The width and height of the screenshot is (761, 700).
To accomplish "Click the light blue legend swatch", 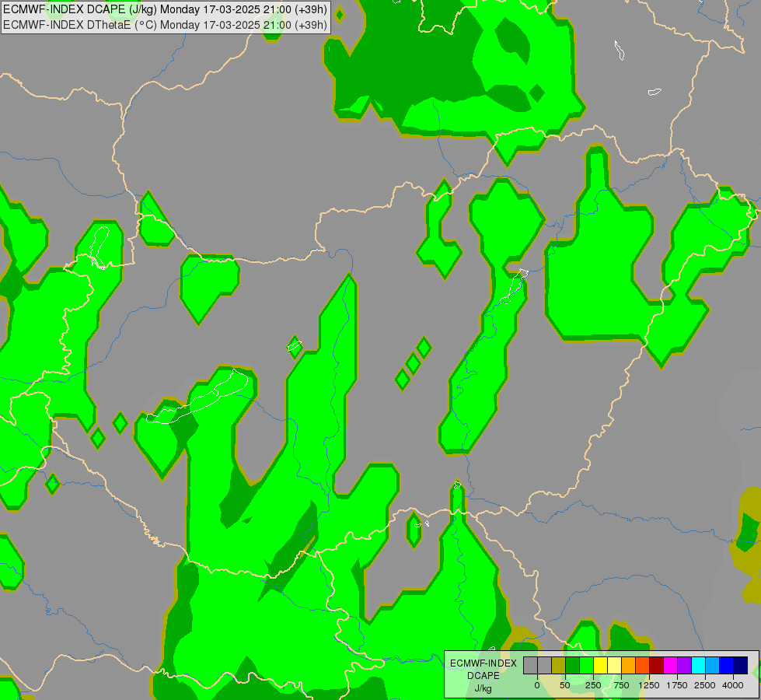I will (712, 665).
